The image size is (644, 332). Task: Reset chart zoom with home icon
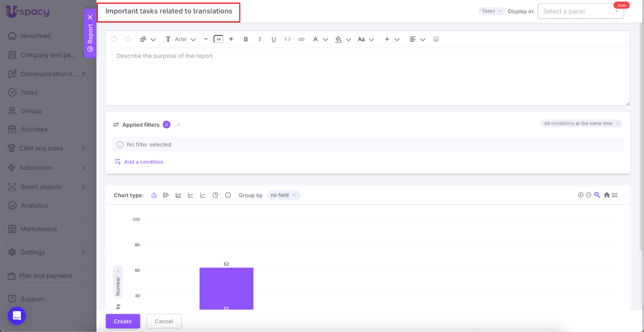[607, 195]
